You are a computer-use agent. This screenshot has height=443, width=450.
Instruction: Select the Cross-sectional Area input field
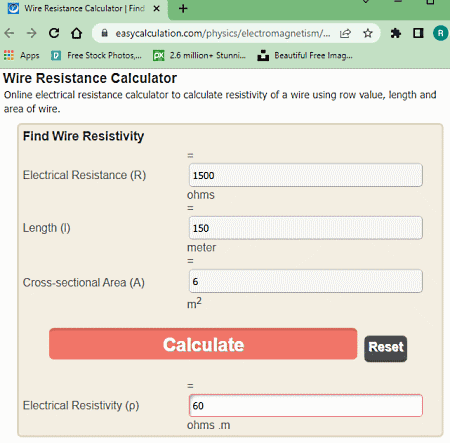pyautogui.click(x=306, y=281)
